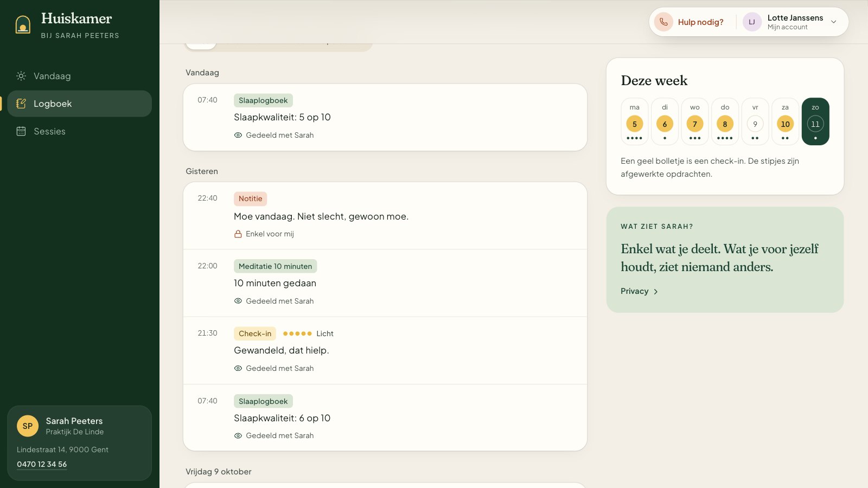
Task: Select Monday 5 in Deze week
Action: click(635, 121)
